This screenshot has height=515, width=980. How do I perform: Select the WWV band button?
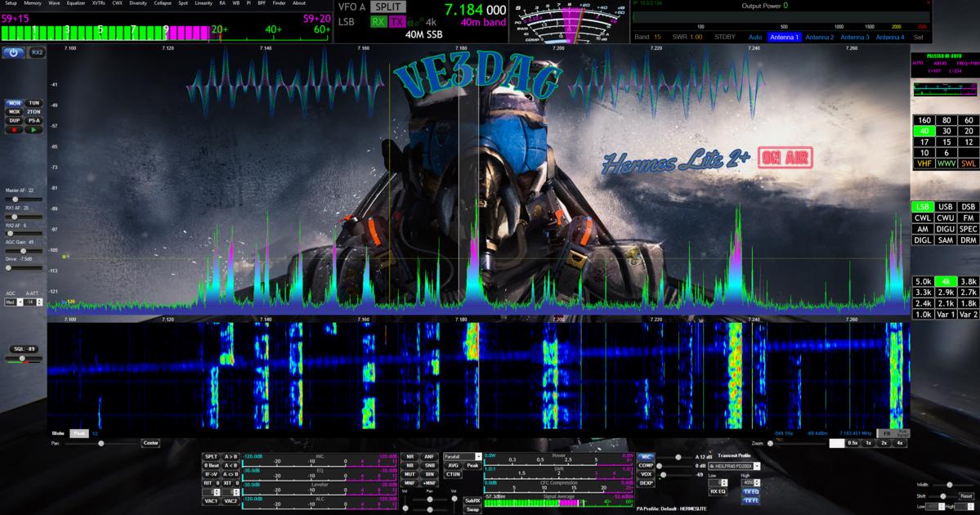[x=946, y=163]
